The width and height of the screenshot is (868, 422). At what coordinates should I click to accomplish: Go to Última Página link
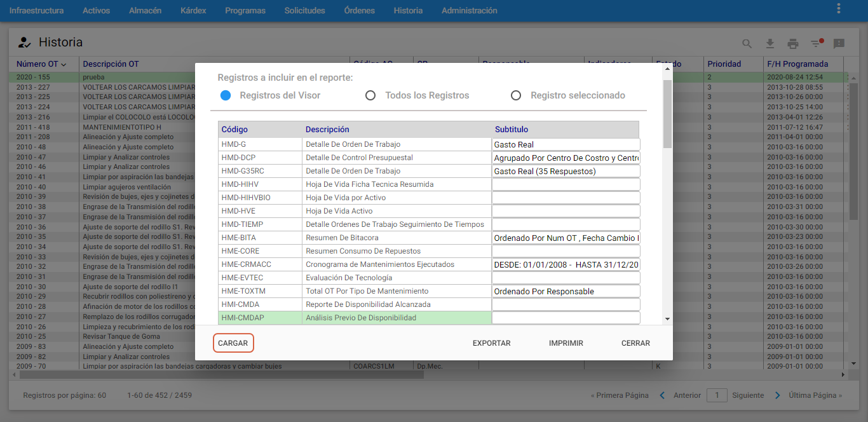click(815, 395)
